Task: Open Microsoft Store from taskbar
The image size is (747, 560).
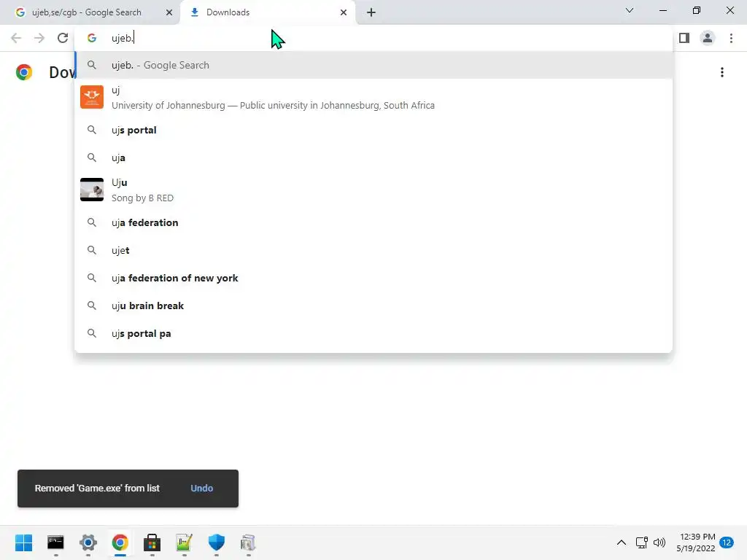Action: coord(152,542)
